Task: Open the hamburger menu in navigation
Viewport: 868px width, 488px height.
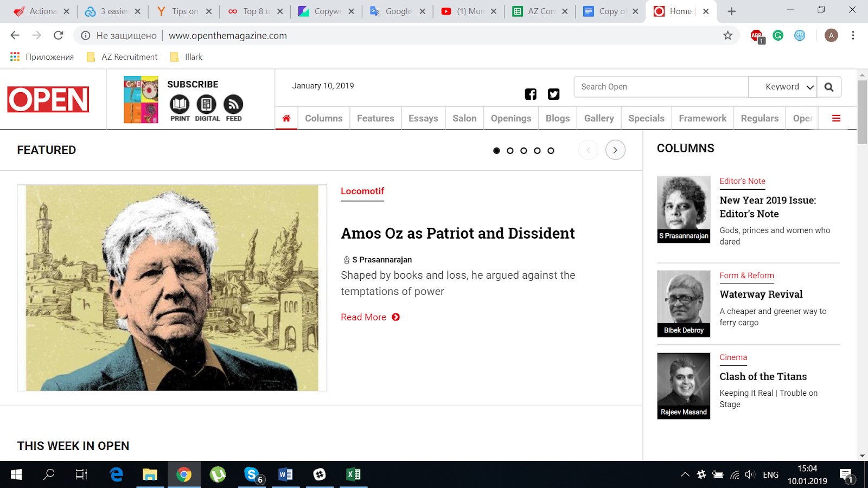Action: coord(836,118)
